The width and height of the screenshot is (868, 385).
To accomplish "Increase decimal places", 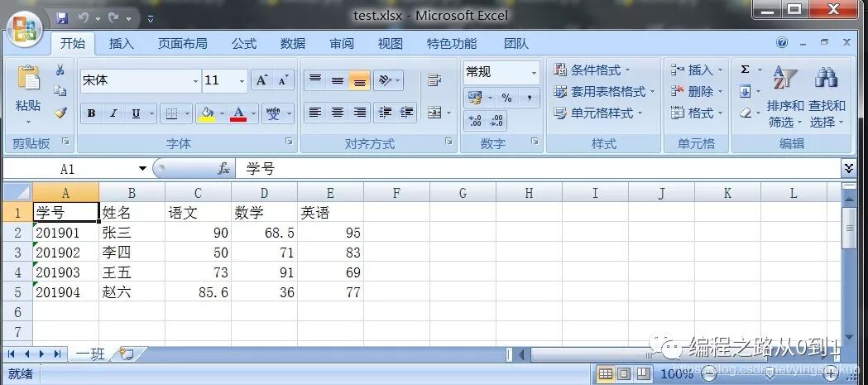I will pyautogui.click(x=475, y=121).
